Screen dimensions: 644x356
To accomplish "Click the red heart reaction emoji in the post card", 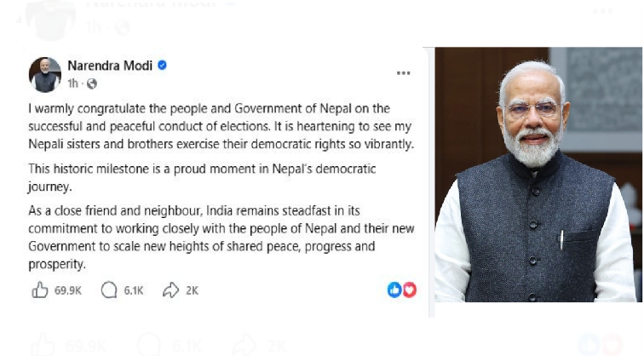I will pos(410,290).
